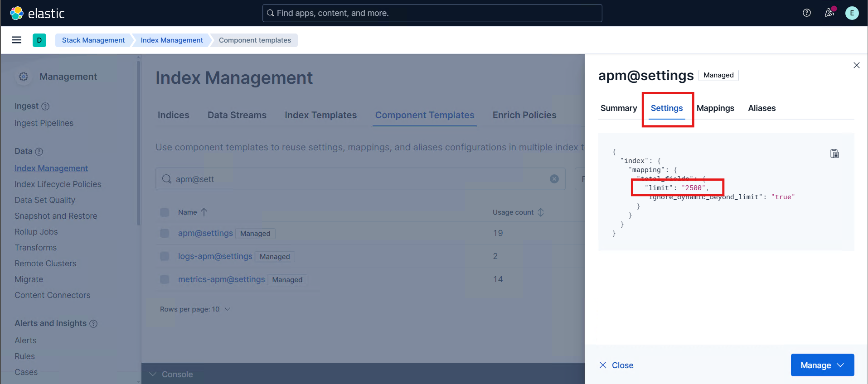Open the apm@settings template link

(x=205, y=233)
